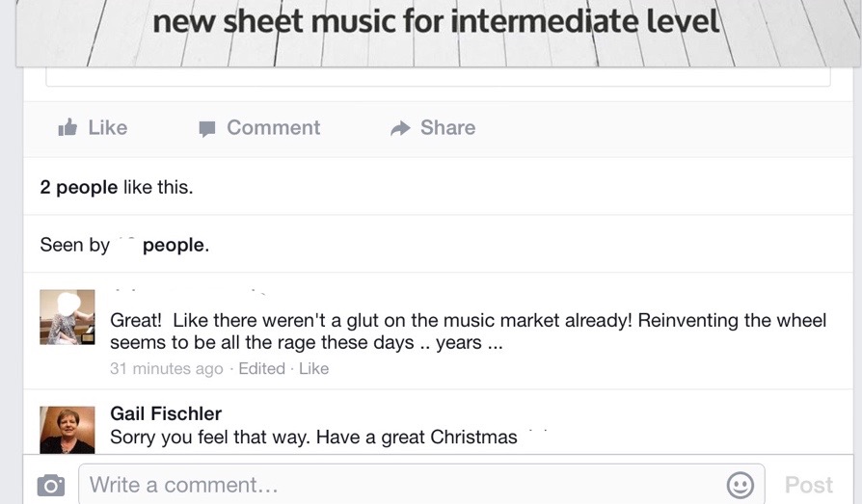Screen dimensions: 862x504
Task: Open Gail Fischler's profile name
Action: tap(166, 413)
